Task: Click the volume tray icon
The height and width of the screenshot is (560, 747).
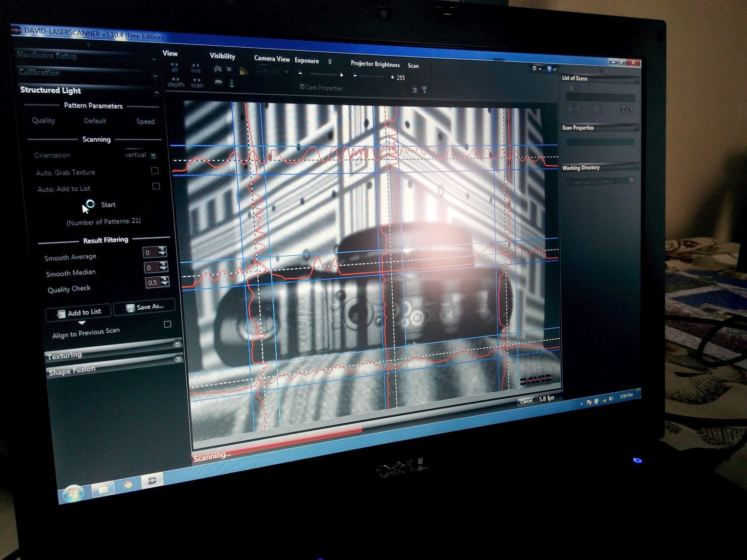Action: pos(611,399)
